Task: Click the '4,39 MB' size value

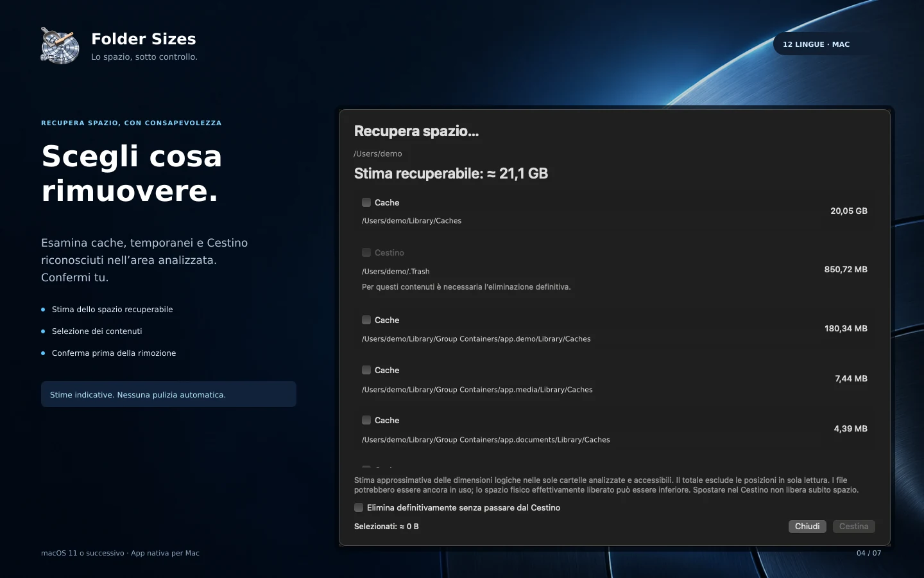Action: [850, 428]
